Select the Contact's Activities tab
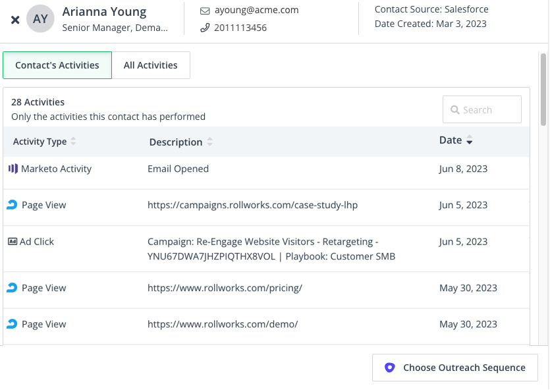Screen dimensions: 550x392 click(x=57, y=65)
